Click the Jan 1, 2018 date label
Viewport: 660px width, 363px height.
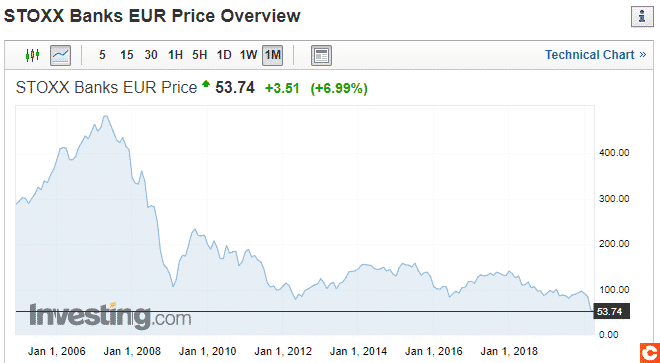click(x=509, y=351)
